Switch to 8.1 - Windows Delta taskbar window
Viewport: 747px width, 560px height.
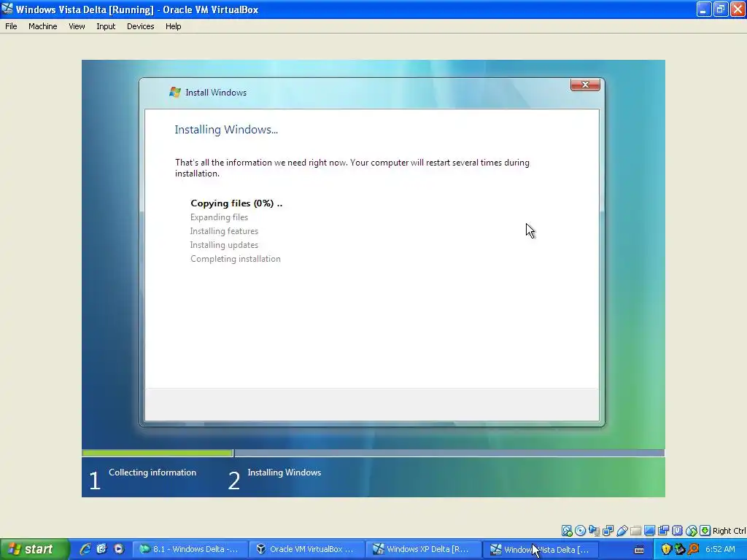pyautogui.click(x=190, y=549)
